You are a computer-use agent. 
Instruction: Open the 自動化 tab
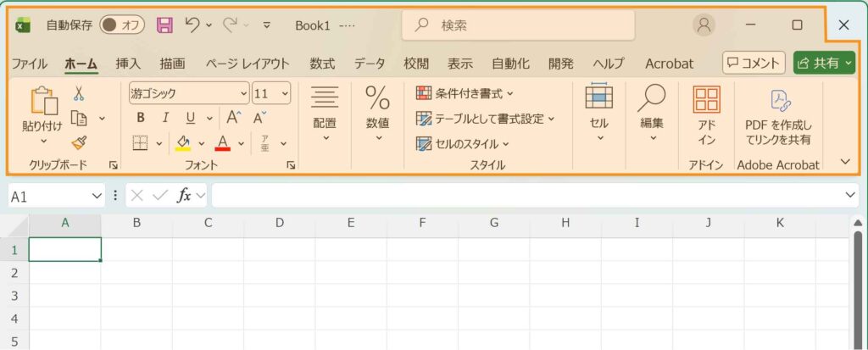[511, 64]
